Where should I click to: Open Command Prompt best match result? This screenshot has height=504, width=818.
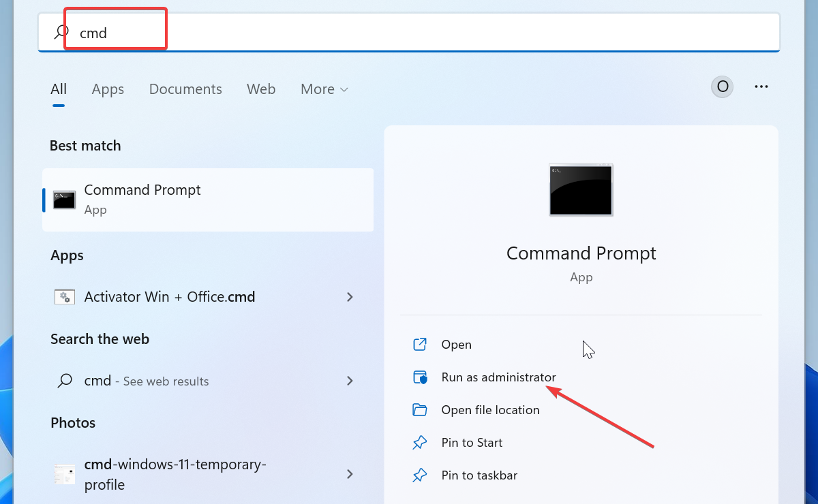[208, 200]
